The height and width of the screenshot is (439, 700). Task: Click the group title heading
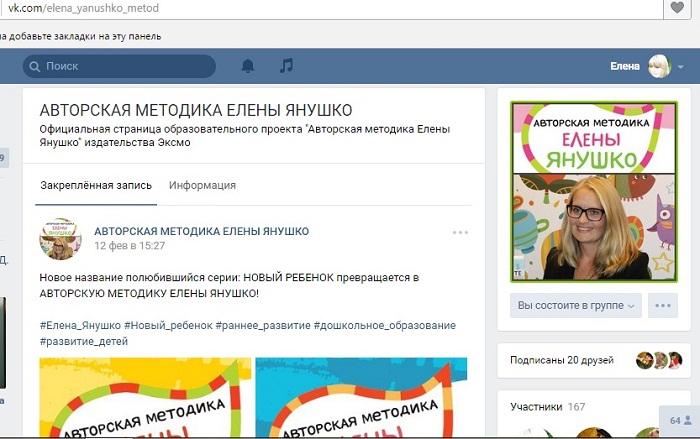point(196,110)
